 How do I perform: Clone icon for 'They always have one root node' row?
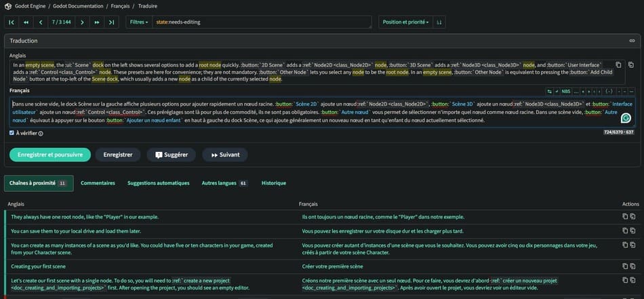[x=633, y=216]
